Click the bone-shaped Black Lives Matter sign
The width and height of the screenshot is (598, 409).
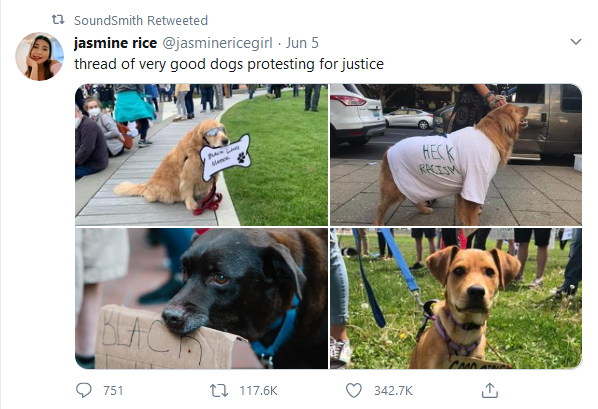[225, 157]
